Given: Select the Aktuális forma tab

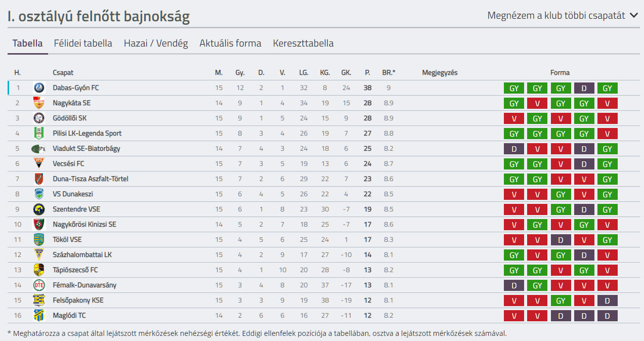Looking at the screenshot, I should click(230, 44).
